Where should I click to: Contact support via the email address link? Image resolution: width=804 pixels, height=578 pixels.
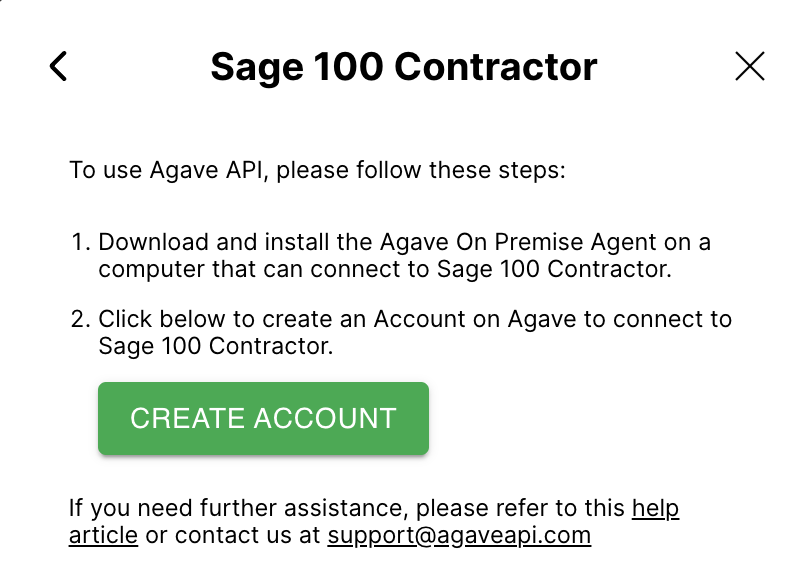point(459,535)
